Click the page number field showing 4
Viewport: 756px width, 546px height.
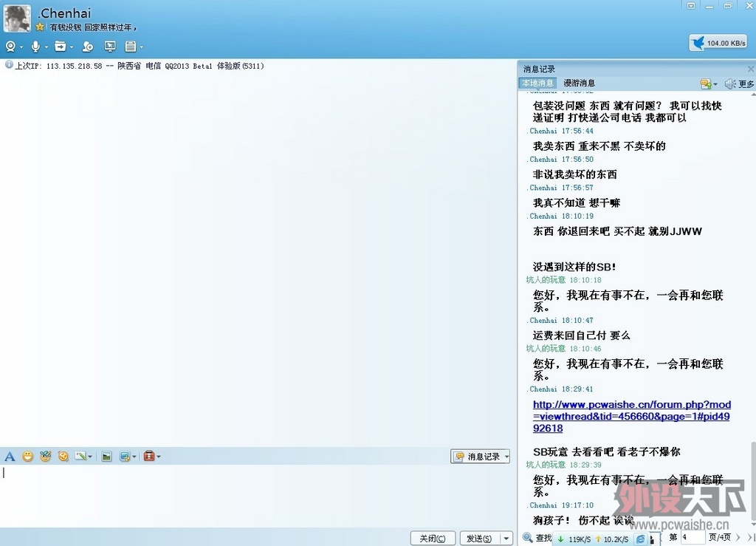click(692, 537)
